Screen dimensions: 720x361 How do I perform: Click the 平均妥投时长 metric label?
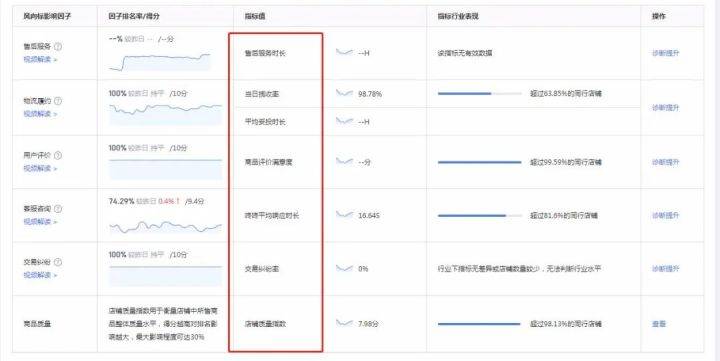[265, 122]
